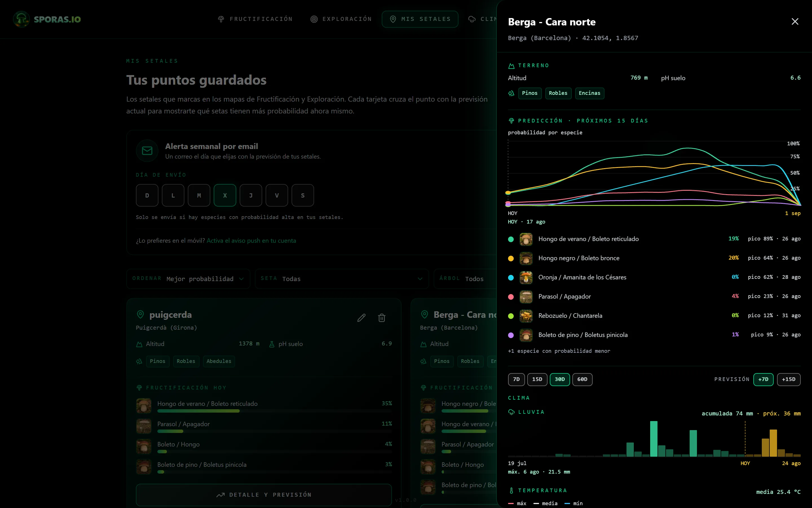Select Sunday (D) as send day

point(147,195)
